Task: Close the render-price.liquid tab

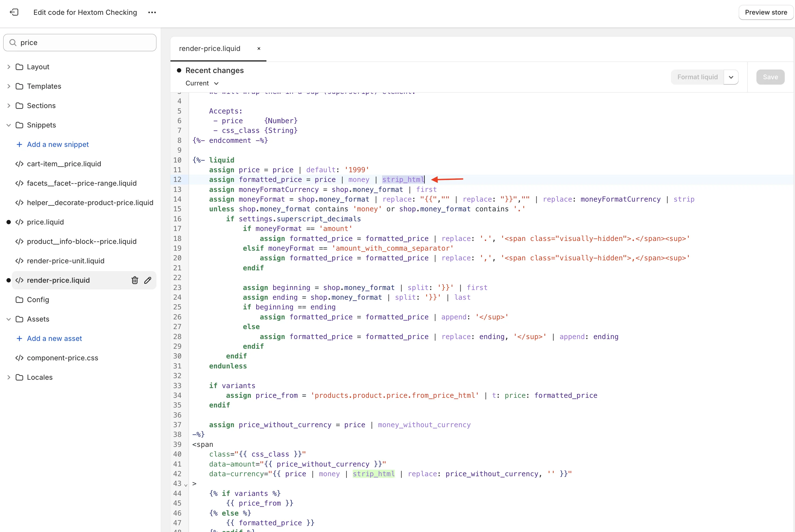Action: tap(259, 49)
